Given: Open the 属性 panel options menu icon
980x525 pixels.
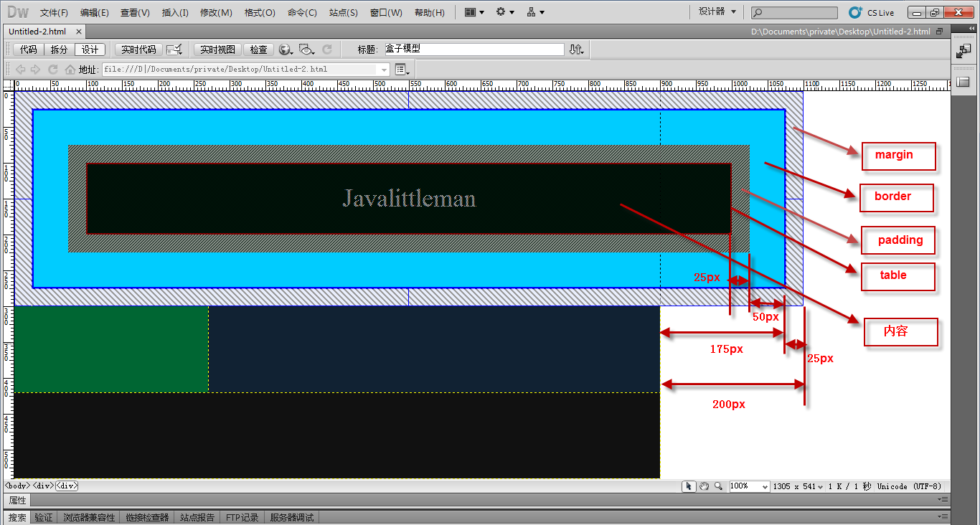Looking at the screenshot, I should (x=943, y=500).
